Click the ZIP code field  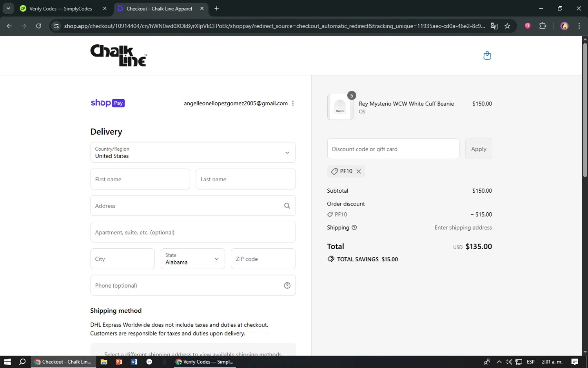pos(263,259)
